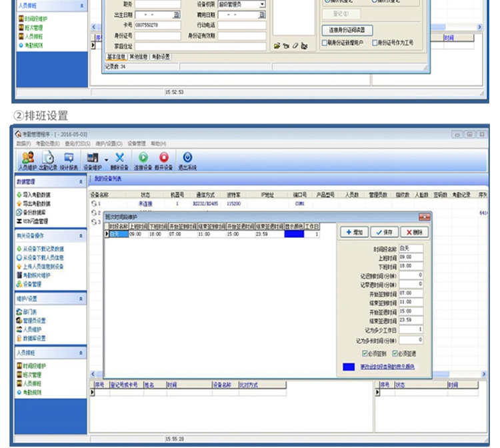Switch to the 其他信息 tab
The height and width of the screenshot is (448, 500).
click(x=138, y=57)
